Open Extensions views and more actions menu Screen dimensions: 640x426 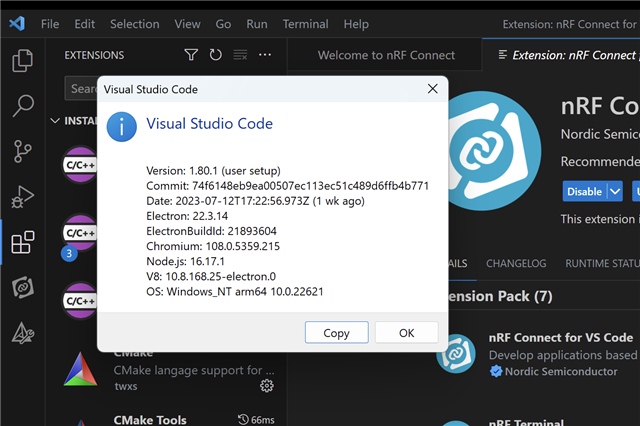coord(265,55)
